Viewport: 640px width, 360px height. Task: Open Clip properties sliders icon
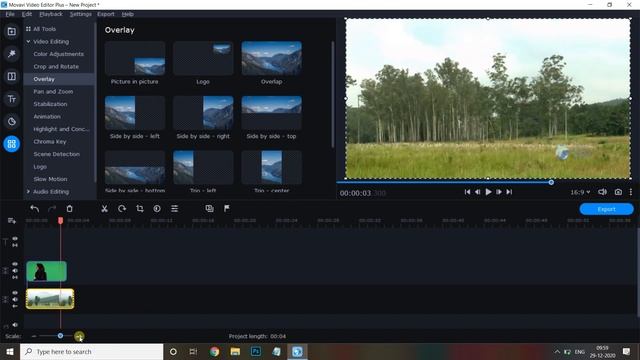click(174, 209)
